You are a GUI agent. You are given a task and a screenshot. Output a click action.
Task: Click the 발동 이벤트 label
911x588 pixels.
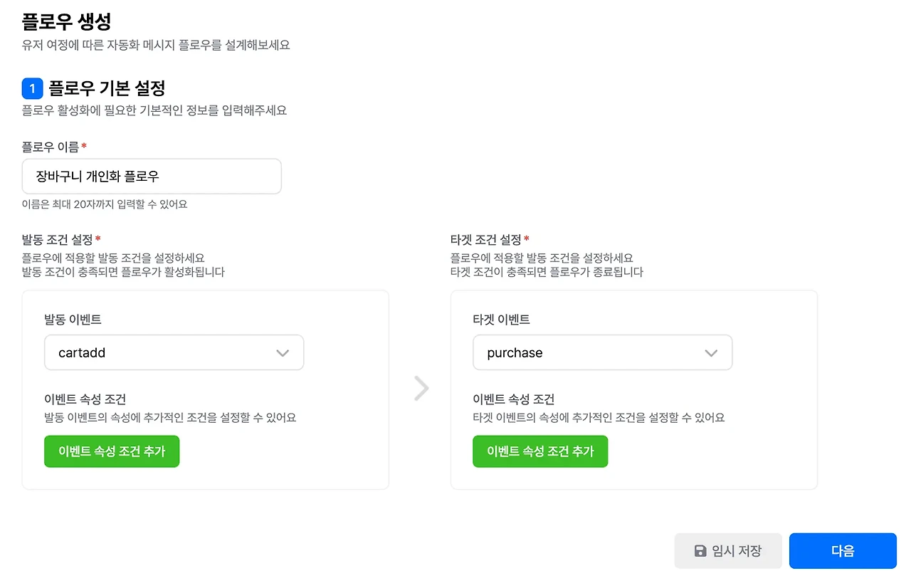[73, 320]
